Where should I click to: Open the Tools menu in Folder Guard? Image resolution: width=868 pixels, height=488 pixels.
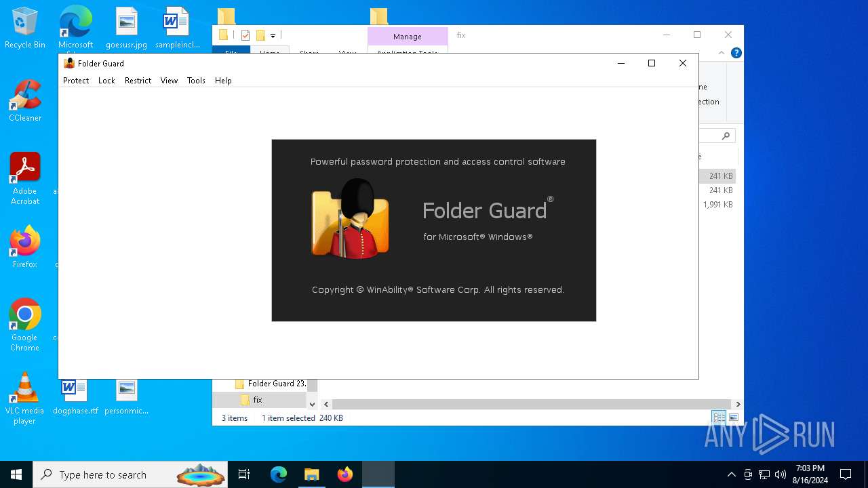coord(196,80)
